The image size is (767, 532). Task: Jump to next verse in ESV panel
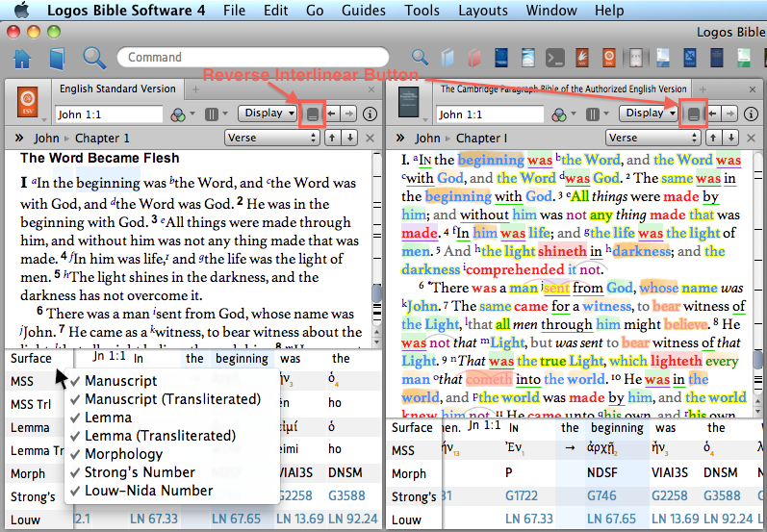[349, 138]
